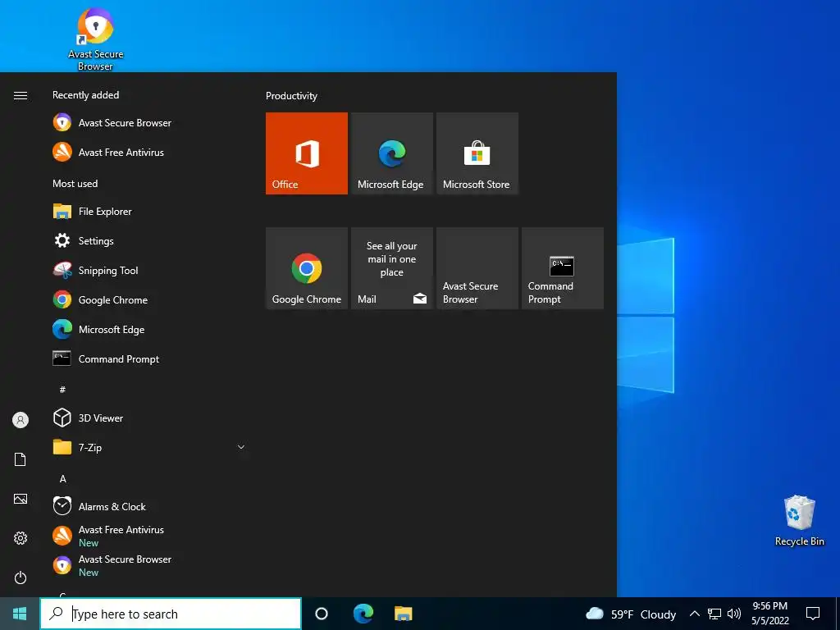Open the Mail live tile
Image resolution: width=840 pixels, height=630 pixels.
[x=391, y=268]
